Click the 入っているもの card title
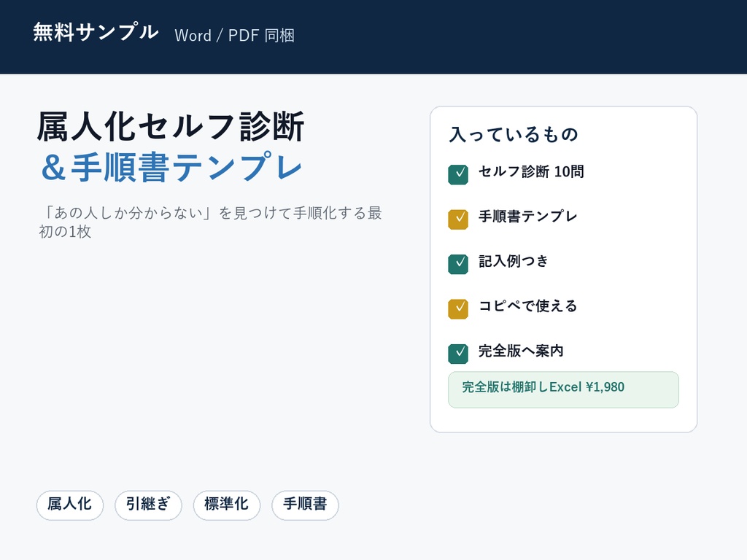 (514, 134)
